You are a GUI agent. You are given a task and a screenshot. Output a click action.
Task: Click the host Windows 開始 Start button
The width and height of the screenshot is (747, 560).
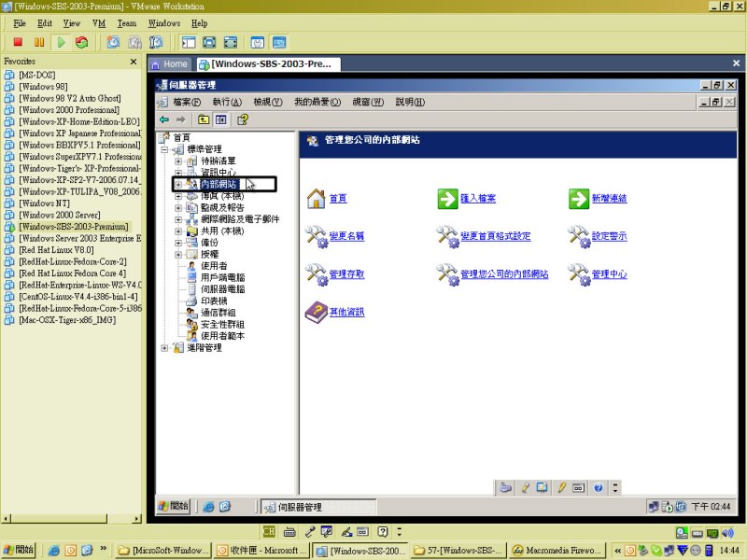18,550
